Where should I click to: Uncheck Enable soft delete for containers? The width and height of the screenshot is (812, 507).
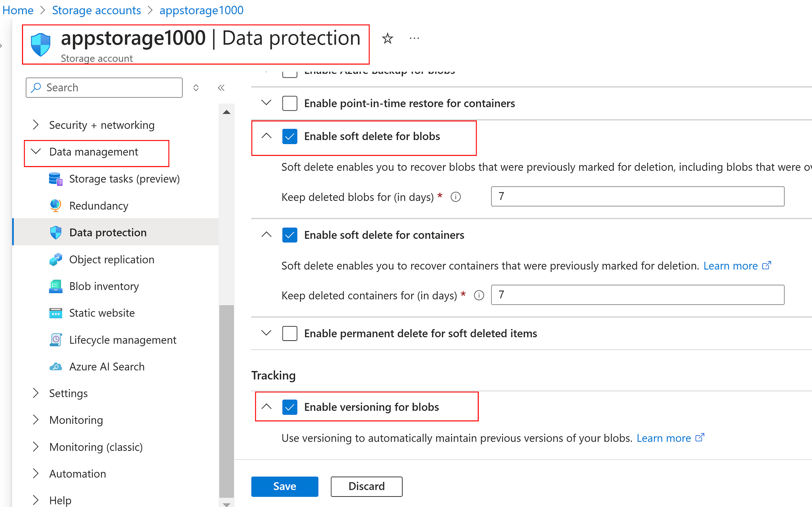tap(290, 235)
